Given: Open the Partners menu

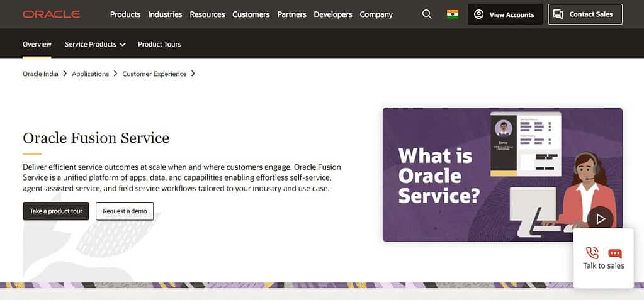Looking at the screenshot, I should coord(291,14).
